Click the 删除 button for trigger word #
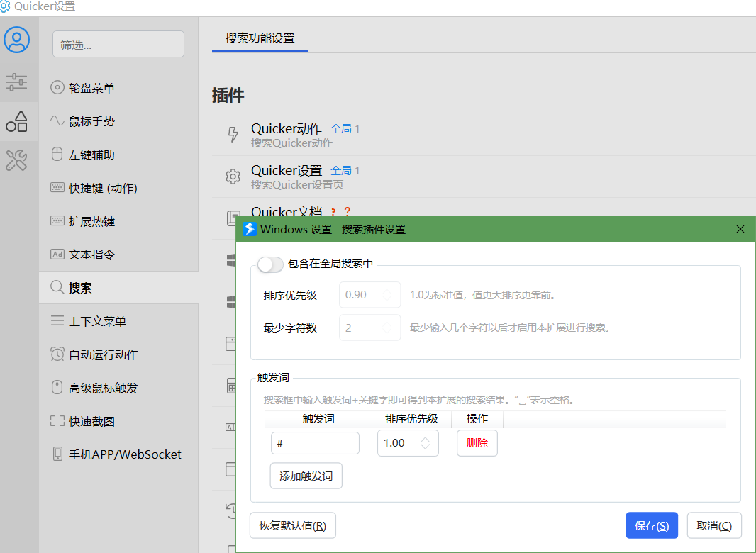The width and height of the screenshot is (756, 553). coord(477,442)
